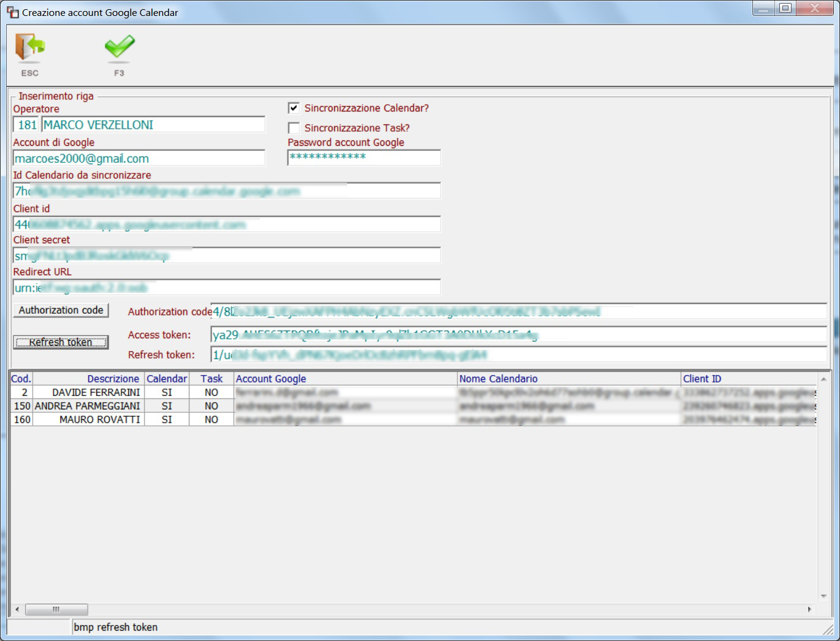Viewport: 840px width, 641px height.
Task: Confirm with the F3 green checkmark icon
Action: pos(119,48)
